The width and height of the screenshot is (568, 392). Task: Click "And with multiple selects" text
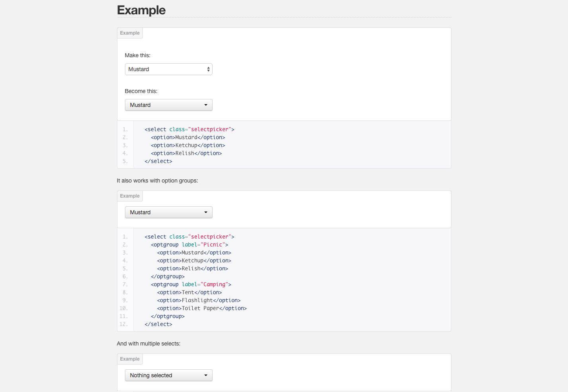tap(148, 343)
